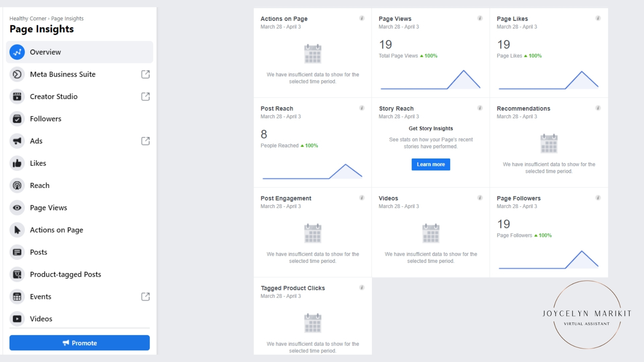Click the Likes thumbs-up icon

(17, 163)
